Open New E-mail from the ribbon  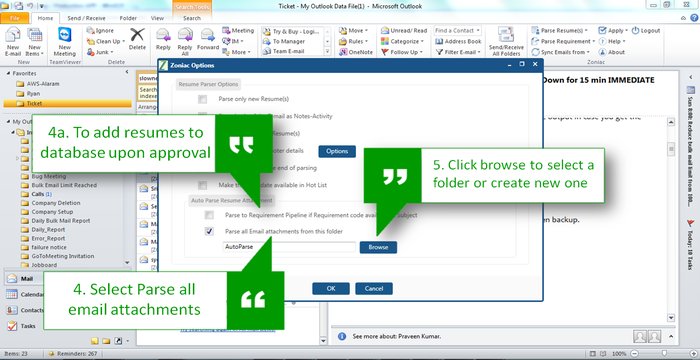[x=12, y=42]
